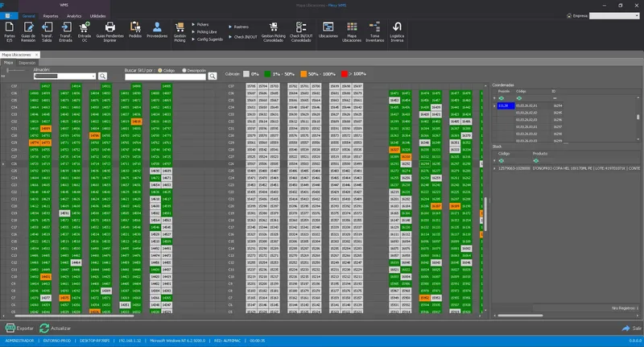Click ENTORNO:PROD in the status bar
Image resolution: width=644 pixels, height=347 pixels.
[x=57, y=341]
